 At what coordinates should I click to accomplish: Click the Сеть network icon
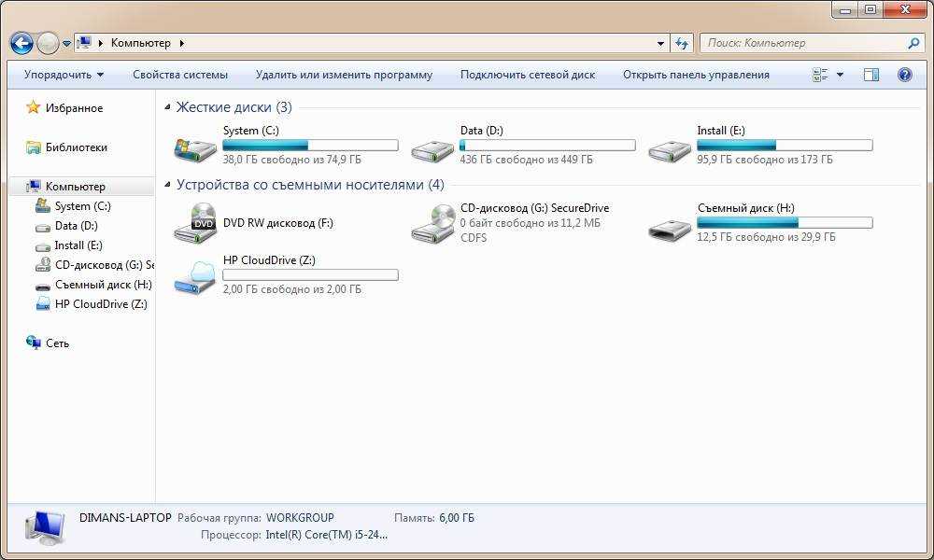(33, 343)
